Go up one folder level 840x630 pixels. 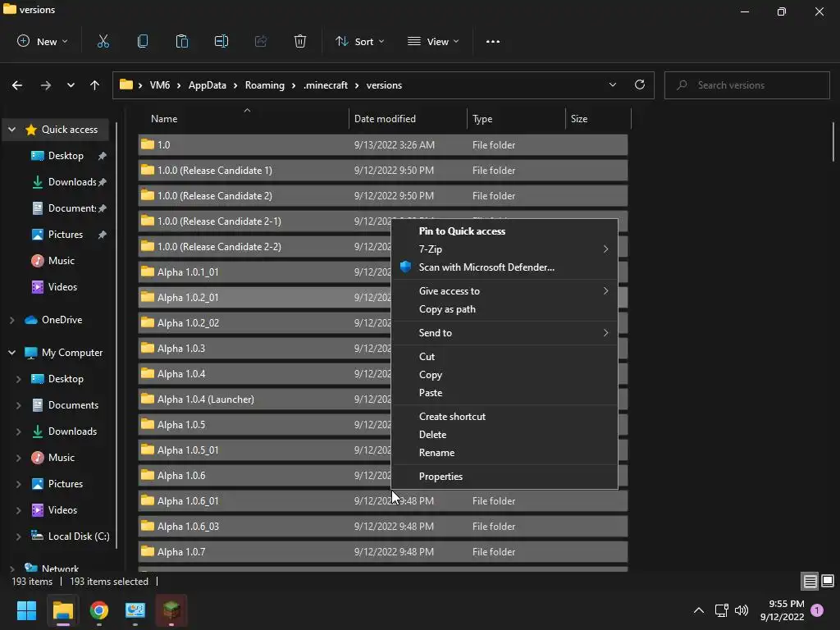pyautogui.click(x=95, y=85)
